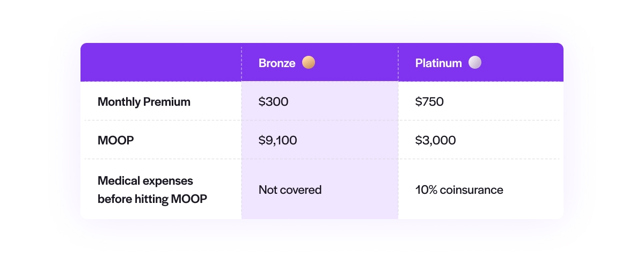This screenshot has width=644, height=262.
Task: Click the MOOP row label
Action: (x=116, y=141)
